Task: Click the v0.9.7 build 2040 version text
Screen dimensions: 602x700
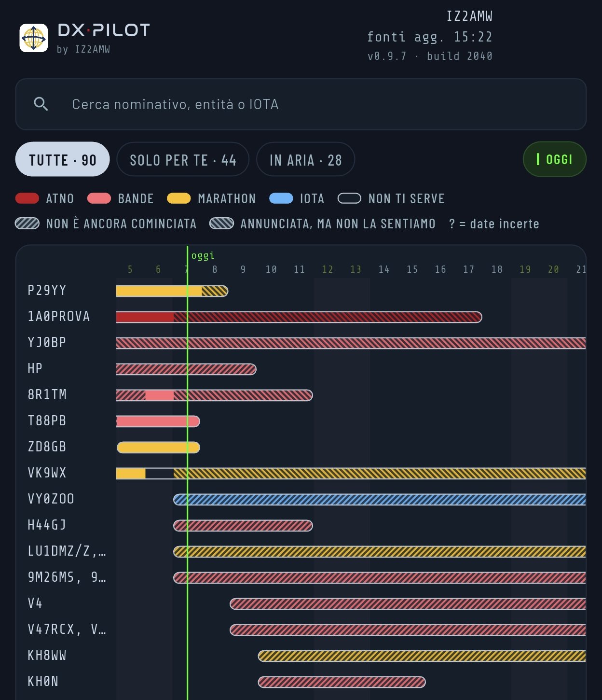Action: pos(430,56)
